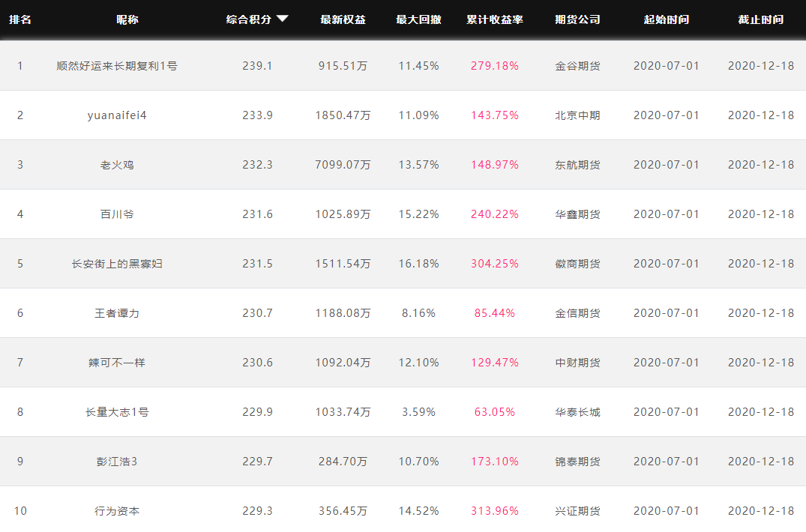Select return rate 279.18%
Viewport: 806px width, 532px height.
(495, 66)
